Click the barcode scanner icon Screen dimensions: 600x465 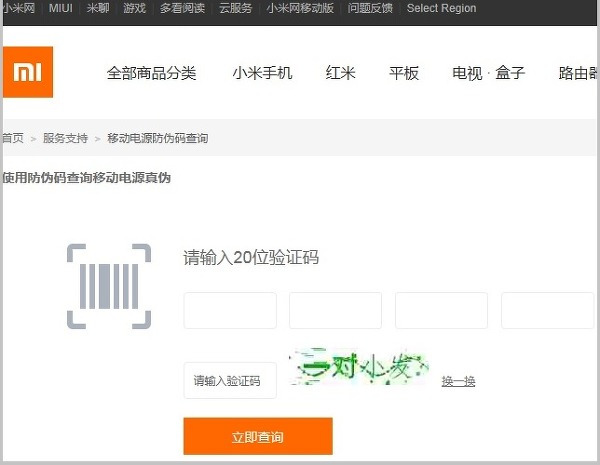[109, 286]
